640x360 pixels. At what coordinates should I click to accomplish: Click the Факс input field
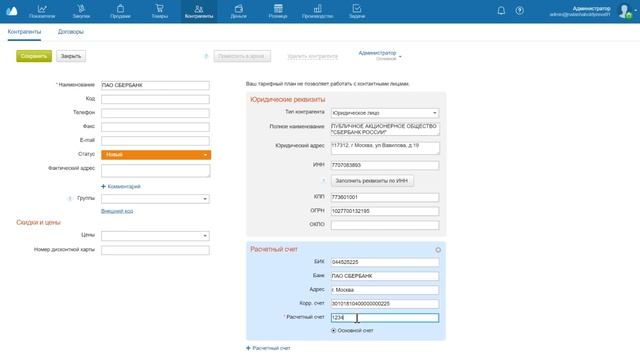[x=155, y=127]
